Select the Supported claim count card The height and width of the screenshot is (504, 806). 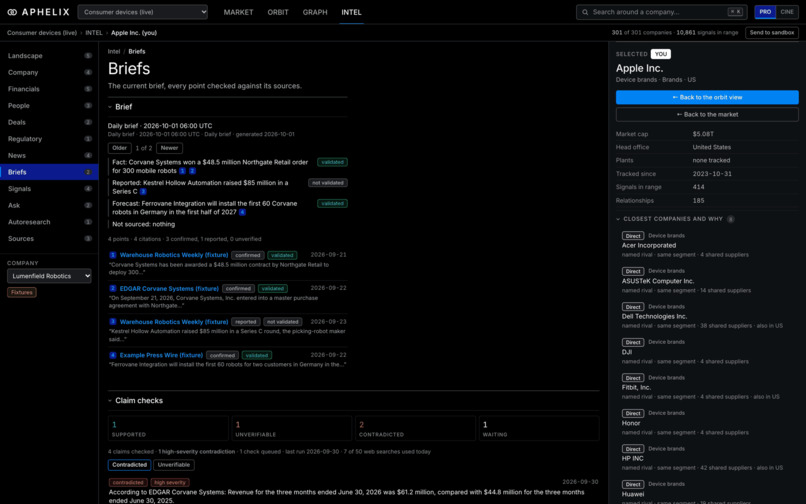[x=168, y=428]
